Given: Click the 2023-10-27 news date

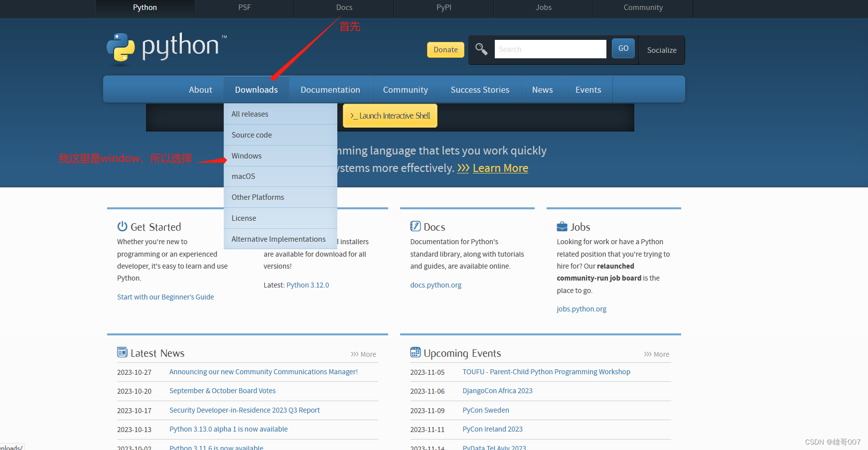Looking at the screenshot, I should click(134, 372).
